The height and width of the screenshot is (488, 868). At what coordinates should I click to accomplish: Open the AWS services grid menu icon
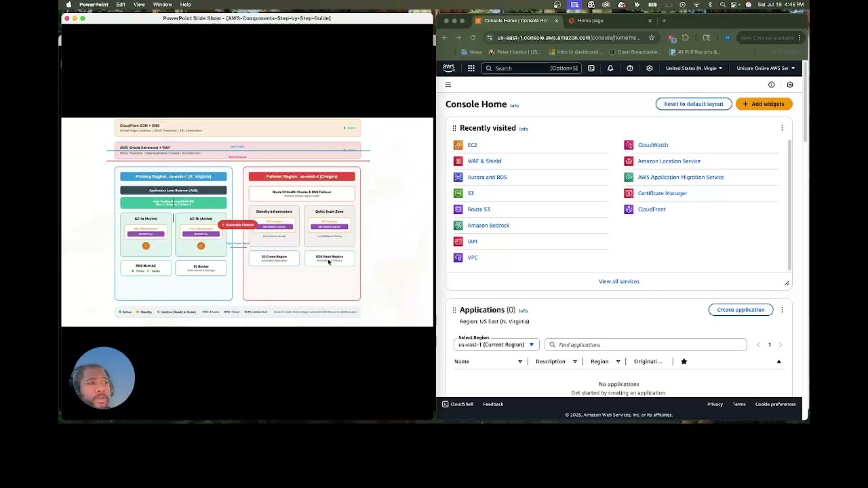(471, 68)
